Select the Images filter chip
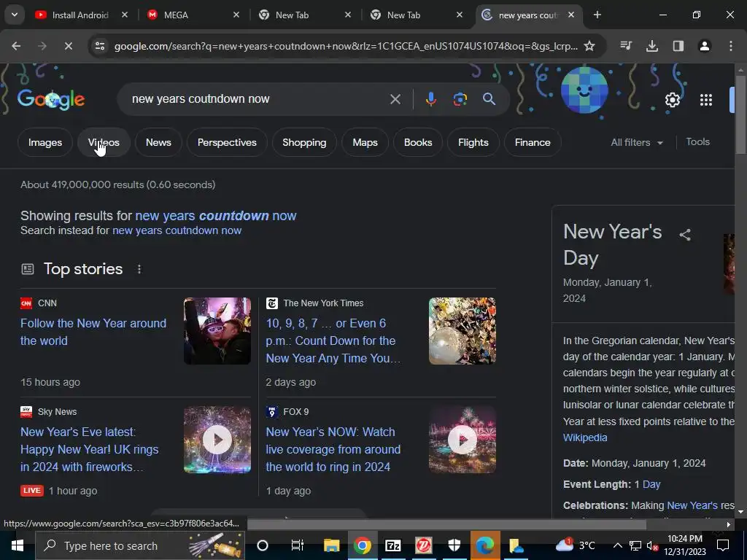This screenshot has height=560, width=747. coord(45,142)
